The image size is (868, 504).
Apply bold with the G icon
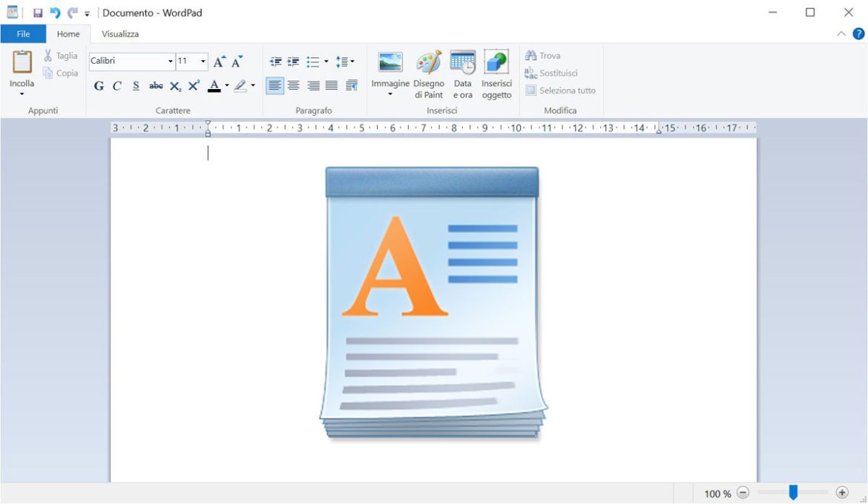[98, 85]
